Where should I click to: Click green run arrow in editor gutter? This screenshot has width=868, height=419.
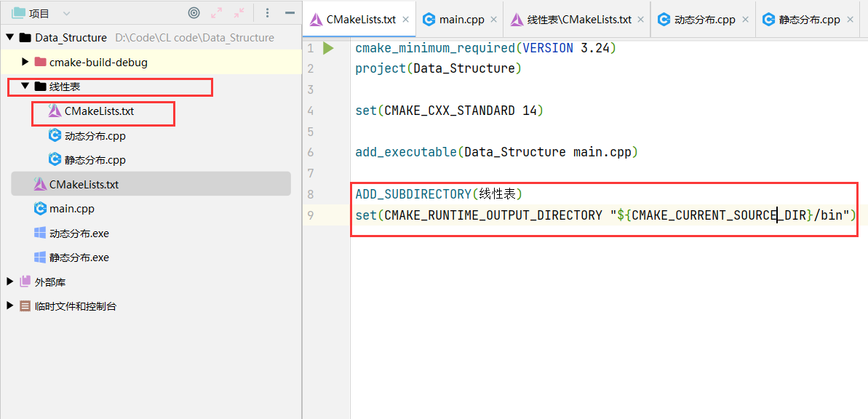coord(328,48)
